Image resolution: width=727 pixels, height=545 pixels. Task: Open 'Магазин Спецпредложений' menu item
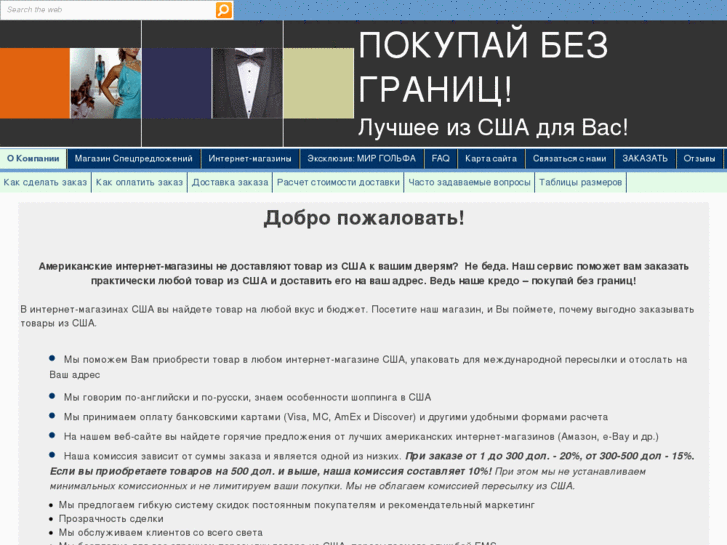point(134,159)
